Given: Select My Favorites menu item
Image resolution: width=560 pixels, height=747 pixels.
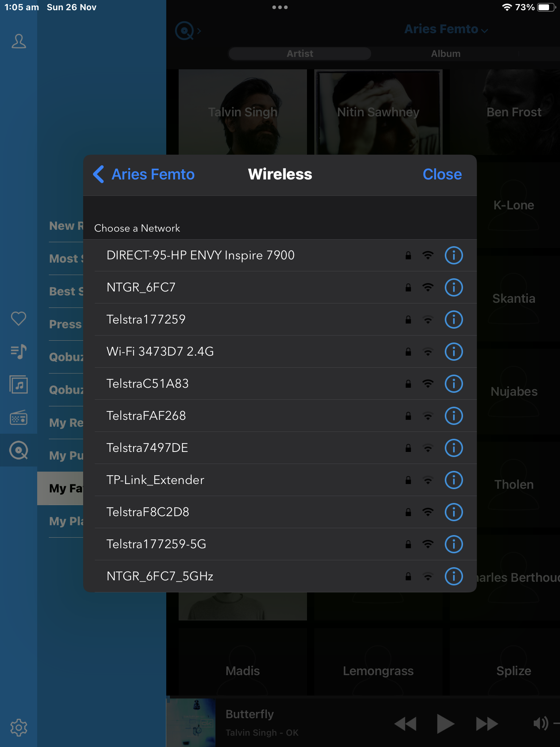Looking at the screenshot, I should tap(60, 488).
